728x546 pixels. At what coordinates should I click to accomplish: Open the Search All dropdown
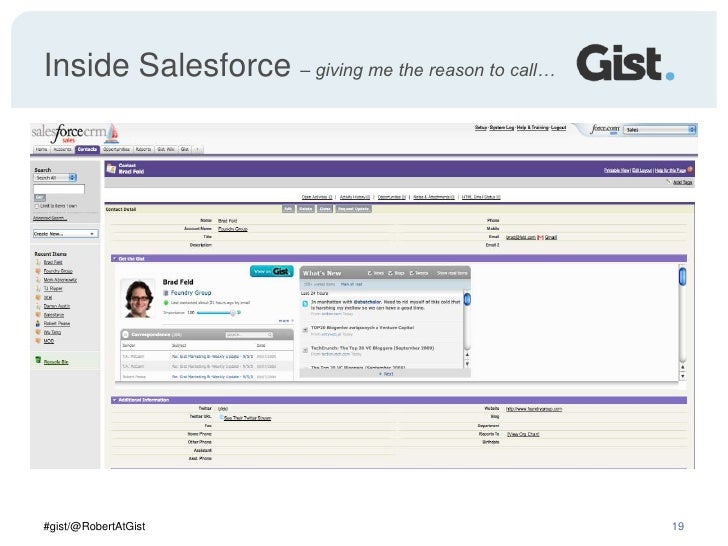(55, 178)
